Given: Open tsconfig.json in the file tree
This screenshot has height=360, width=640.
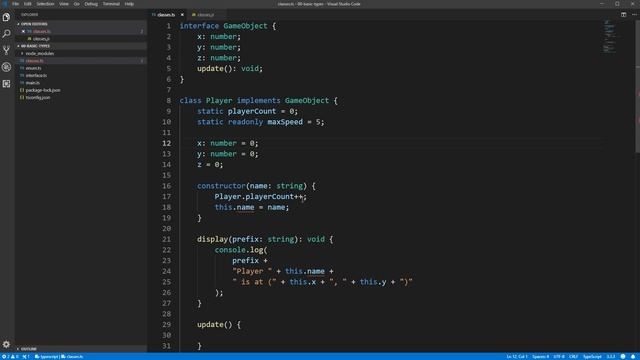Looking at the screenshot, I should pos(38,98).
